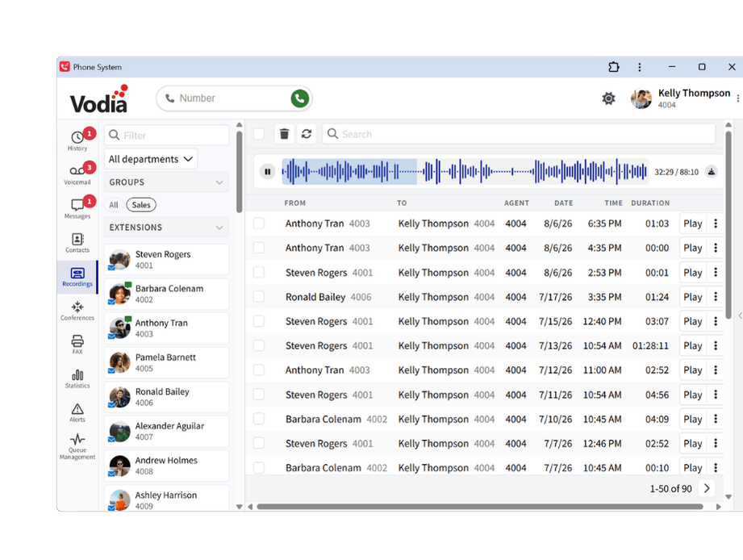Image resolution: width=743 pixels, height=560 pixels.
Task: Open the Messages sidebar section
Action: pos(77,207)
